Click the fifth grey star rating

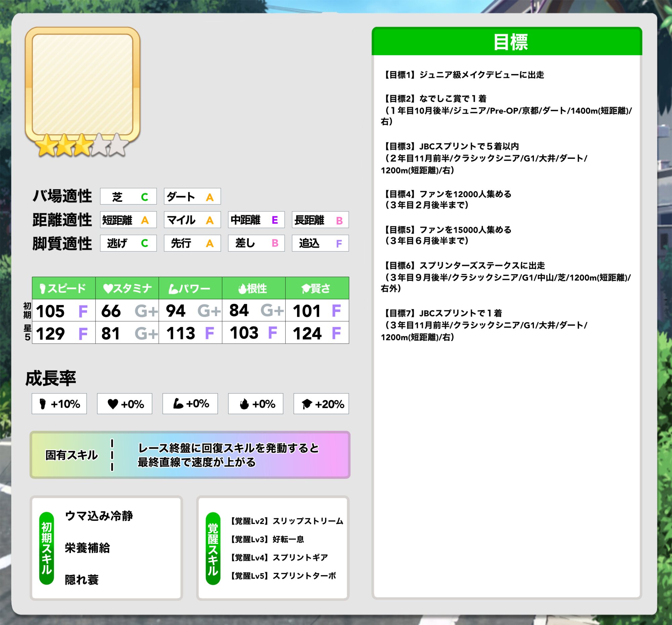click(118, 145)
